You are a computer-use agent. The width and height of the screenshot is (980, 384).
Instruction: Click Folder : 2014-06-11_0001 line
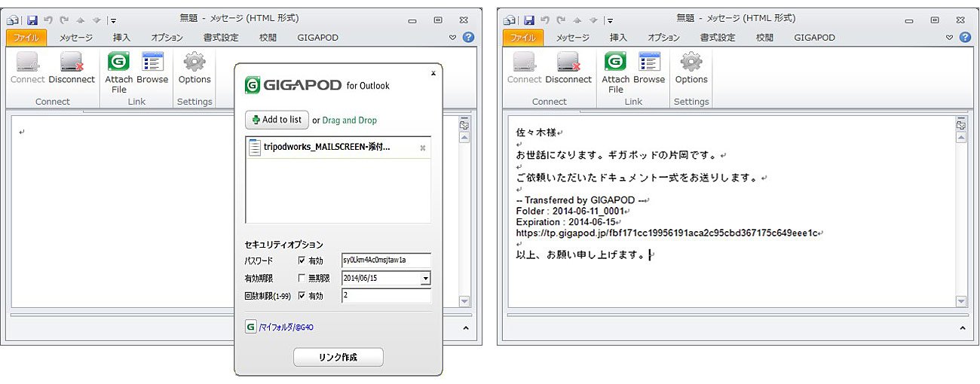pos(570,212)
